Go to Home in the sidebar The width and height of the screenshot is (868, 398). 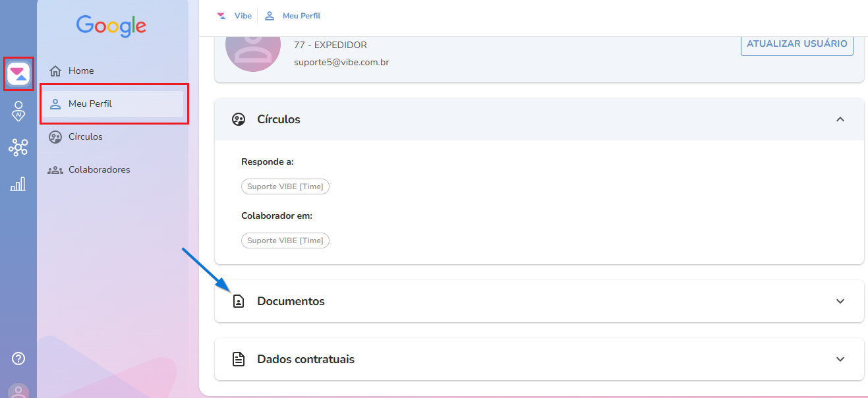(112, 71)
